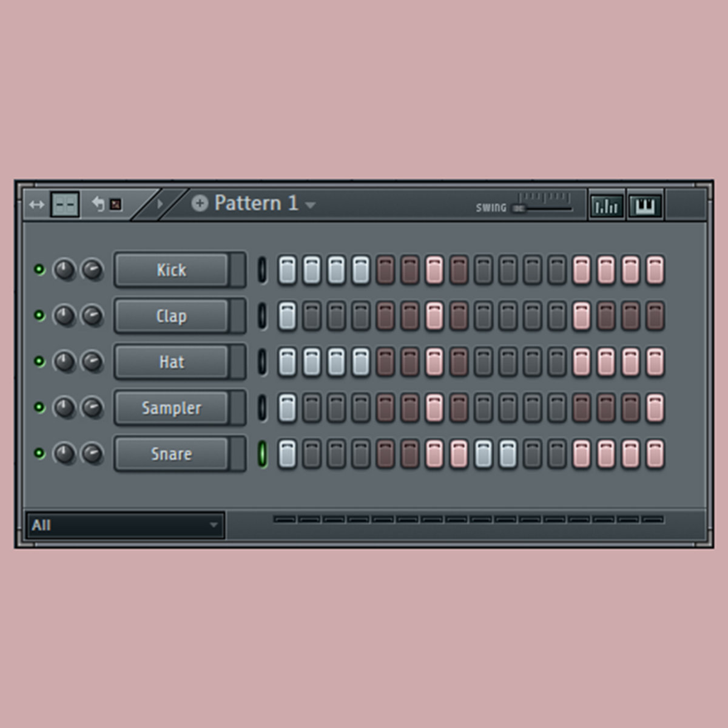Mute the Hat channel green LED
This screenshot has height=728, width=728.
pyautogui.click(x=39, y=362)
